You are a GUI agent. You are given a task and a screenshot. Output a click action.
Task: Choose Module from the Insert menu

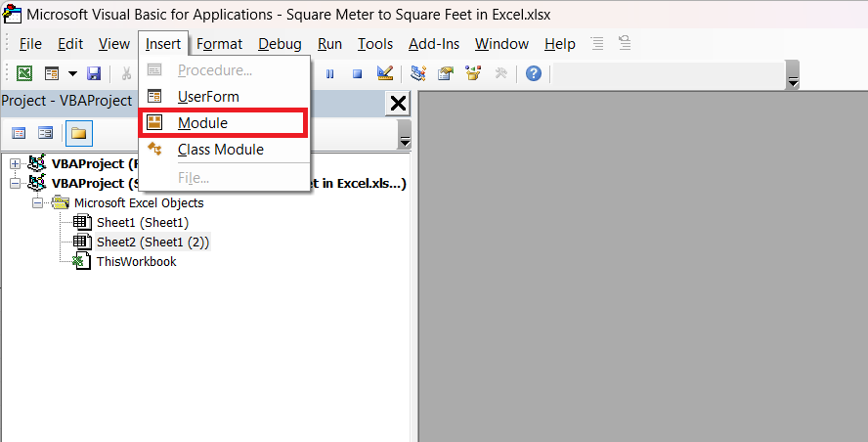[x=224, y=123]
